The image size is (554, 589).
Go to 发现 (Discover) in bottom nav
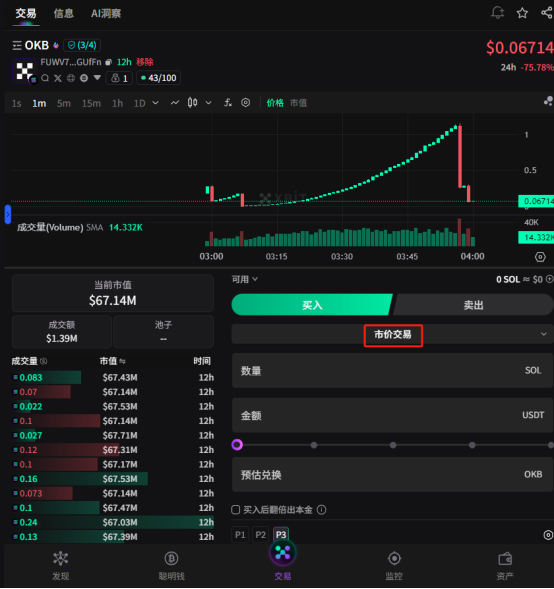[60, 566]
